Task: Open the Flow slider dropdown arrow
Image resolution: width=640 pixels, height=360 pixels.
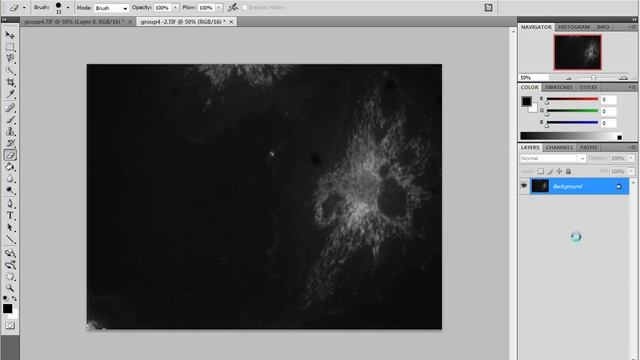Action: point(219,7)
